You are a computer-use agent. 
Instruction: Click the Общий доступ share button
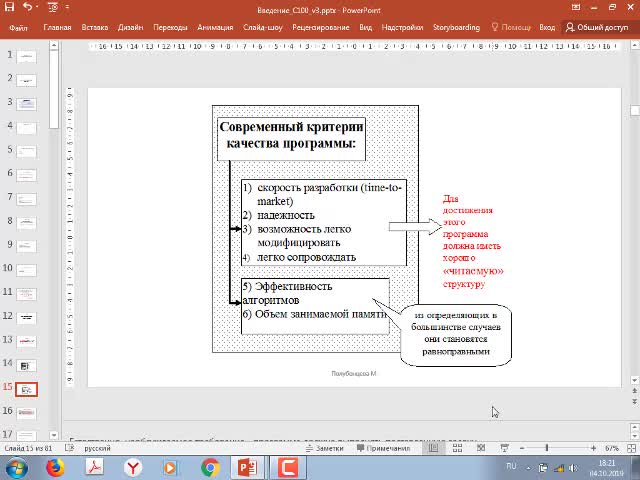point(597,27)
